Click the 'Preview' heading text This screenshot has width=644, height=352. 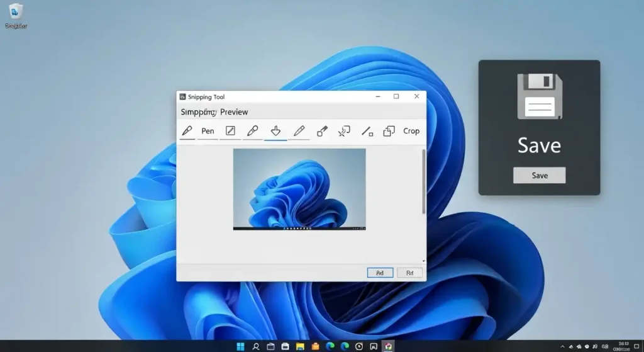pos(234,112)
